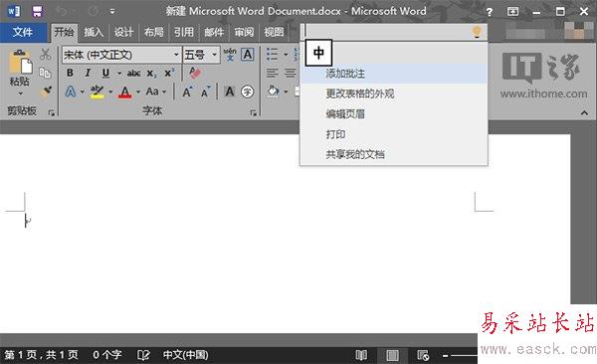Click the enclosed character (字) icon
The width and height of the screenshot is (597, 364).
(x=248, y=91)
